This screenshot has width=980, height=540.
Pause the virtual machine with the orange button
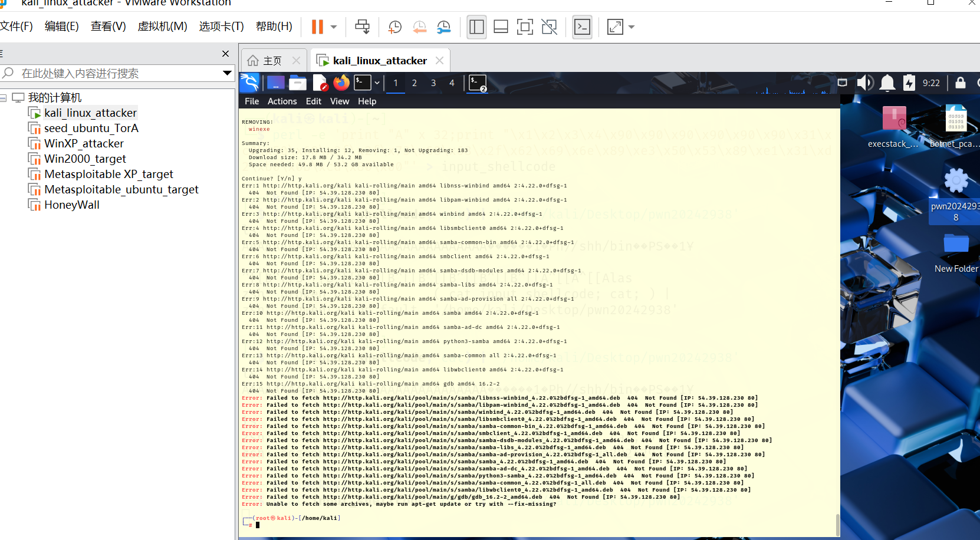coord(317,27)
